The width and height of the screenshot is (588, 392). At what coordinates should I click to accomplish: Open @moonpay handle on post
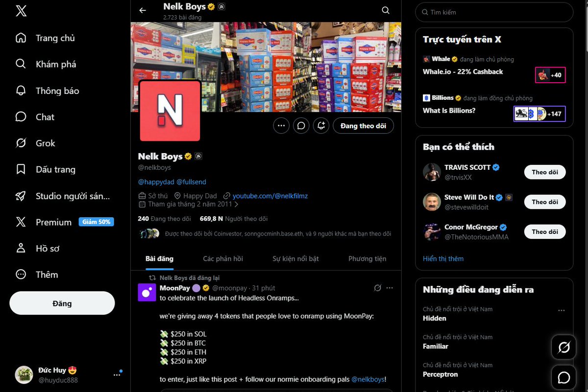click(x=230, y=288)
